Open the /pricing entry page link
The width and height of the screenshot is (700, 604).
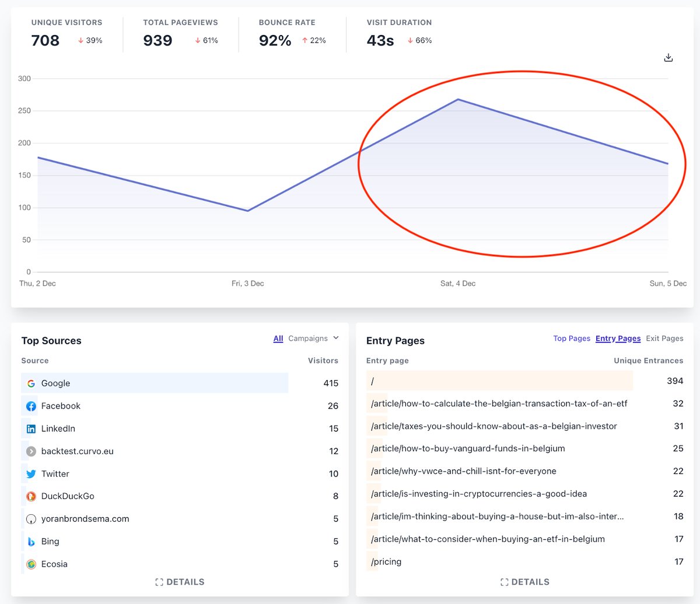click(386, 561)
